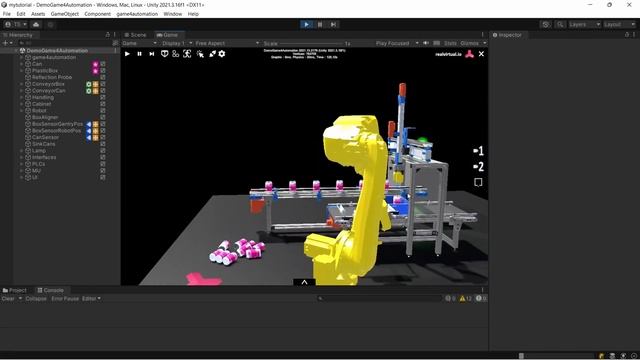
Task: Open the Play Focused dropdown
Action: point(397,43)
